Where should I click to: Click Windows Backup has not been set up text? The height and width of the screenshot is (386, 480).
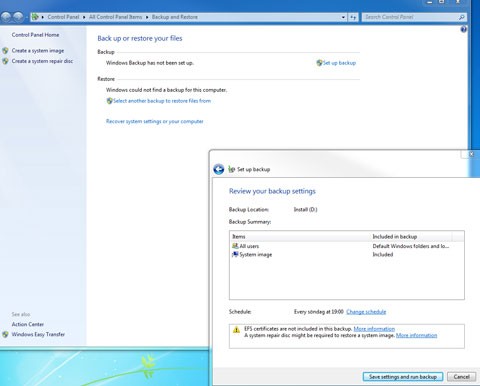[x=150, y=63]
